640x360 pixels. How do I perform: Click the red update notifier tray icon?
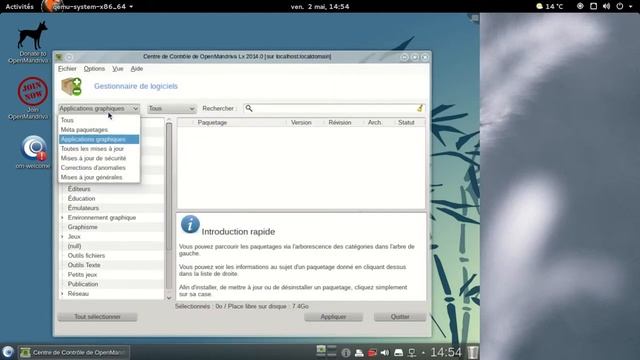(x=372, y=352)
